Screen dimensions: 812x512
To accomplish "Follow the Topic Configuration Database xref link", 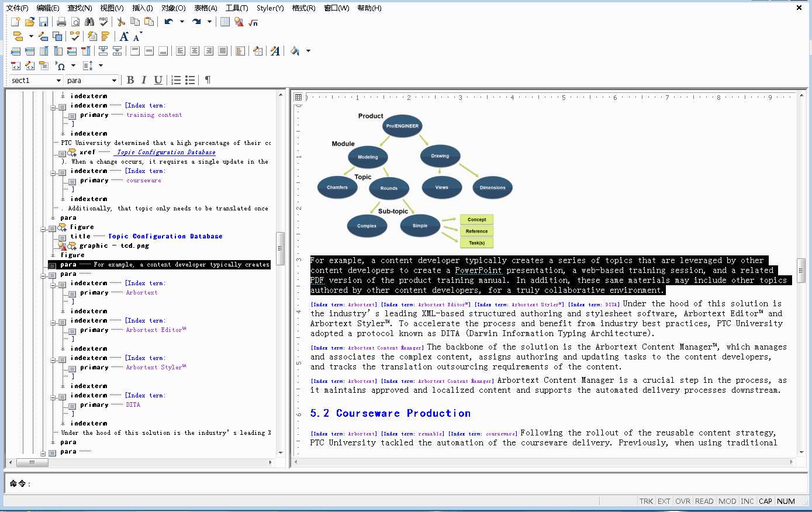I will point(166,153).
